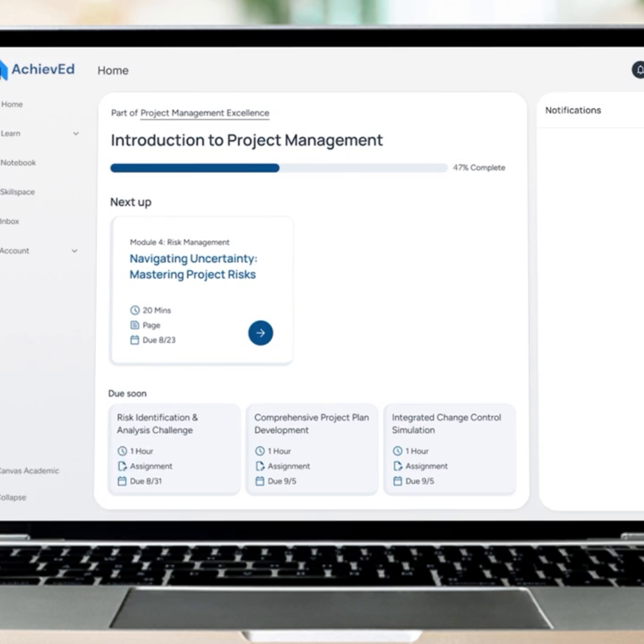Click the page icon in Next up card
The height and width of the screenshot is (644, 644).
[134, 325]
